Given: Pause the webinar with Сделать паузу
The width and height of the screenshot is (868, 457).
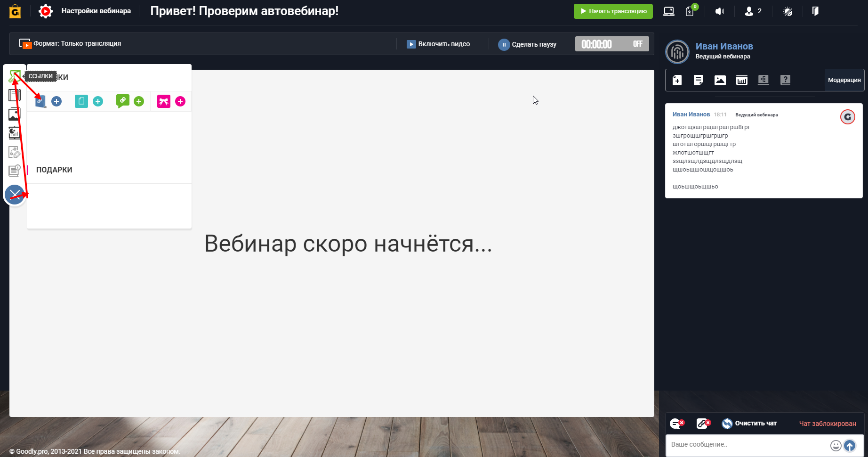Looking at the screenshot, I should click(x=528, y=44).
